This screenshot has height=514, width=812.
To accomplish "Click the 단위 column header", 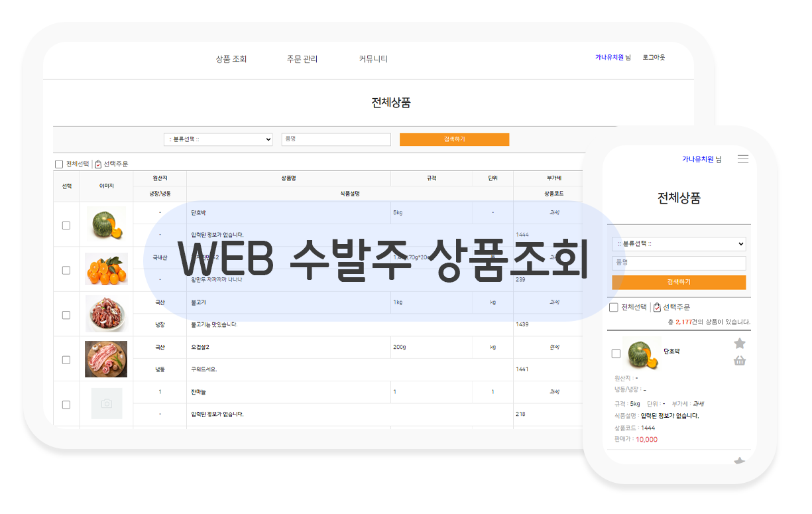I will (x=493, y=178).
